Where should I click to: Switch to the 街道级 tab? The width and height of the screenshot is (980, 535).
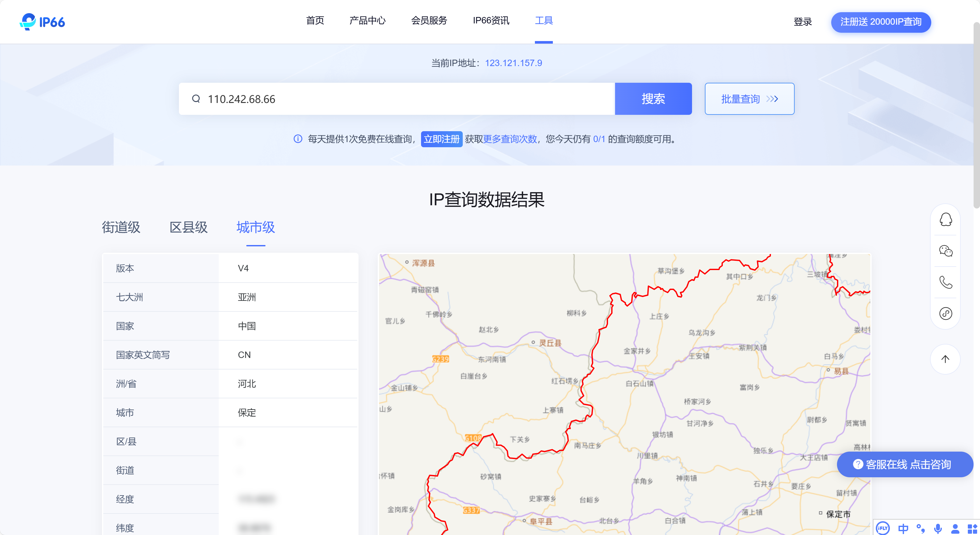121,227
